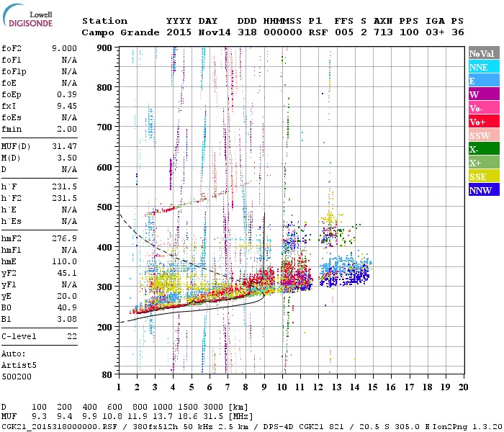Select the X+ light green legend swatch

(x=484, y=162)
